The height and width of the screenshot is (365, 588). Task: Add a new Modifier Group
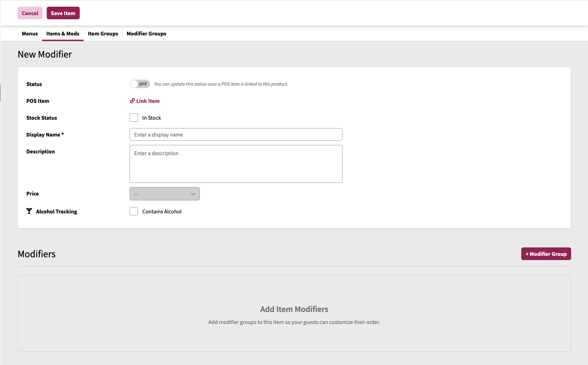point(546,254)
